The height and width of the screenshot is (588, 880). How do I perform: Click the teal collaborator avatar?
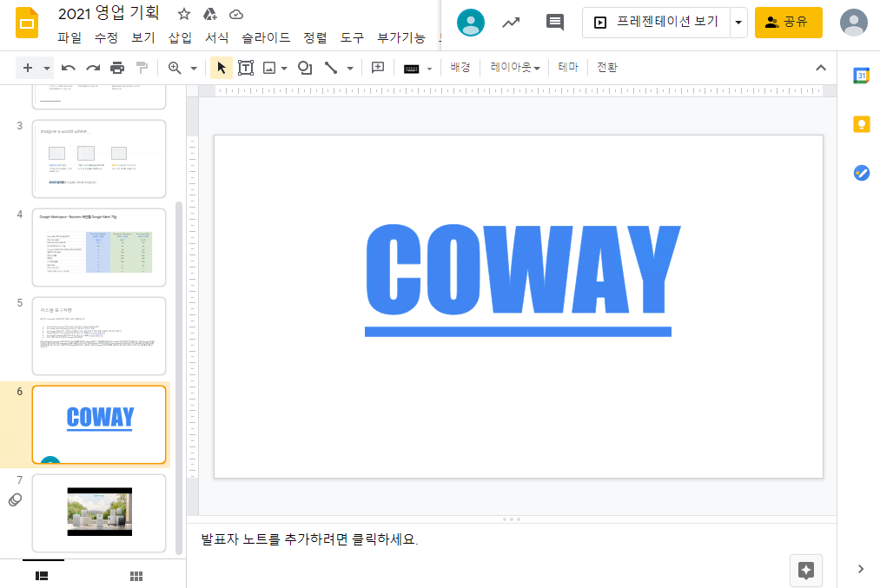coord(471,23)
